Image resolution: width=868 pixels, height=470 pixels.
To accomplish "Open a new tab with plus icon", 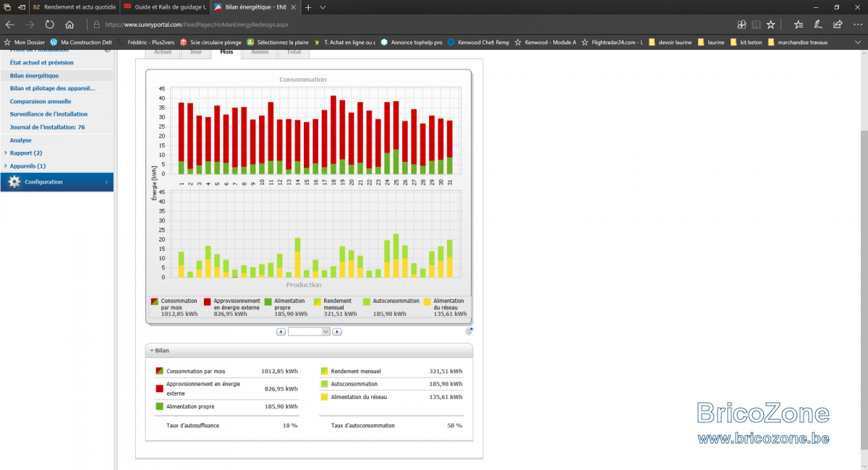I will pyautogui.click(x=308, y=7).
